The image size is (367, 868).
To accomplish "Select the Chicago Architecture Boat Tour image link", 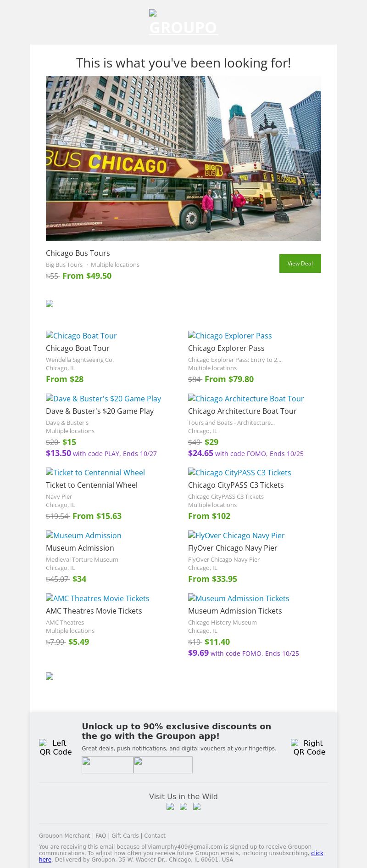I will click(x=246, y=399).
